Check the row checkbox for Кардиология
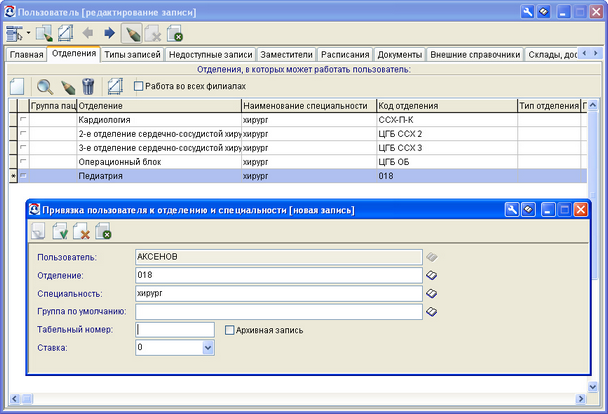This screenshot has width=608, height=414. pyautogui.click(x=23, y=119)
